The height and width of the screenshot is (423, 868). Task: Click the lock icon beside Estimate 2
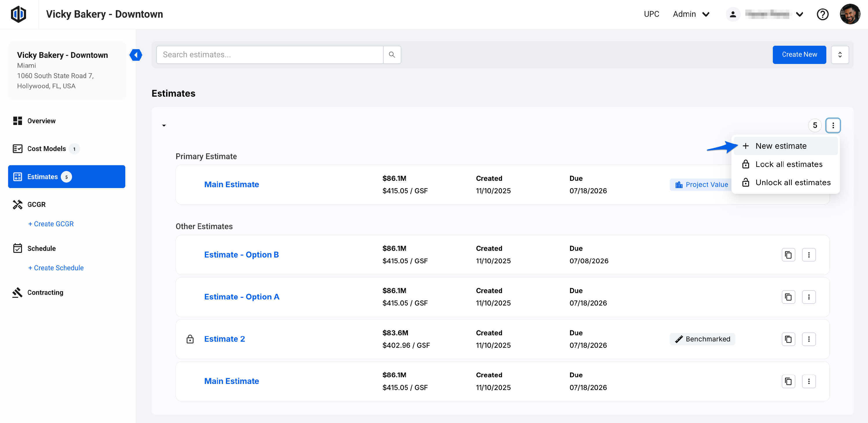(190, 339)
